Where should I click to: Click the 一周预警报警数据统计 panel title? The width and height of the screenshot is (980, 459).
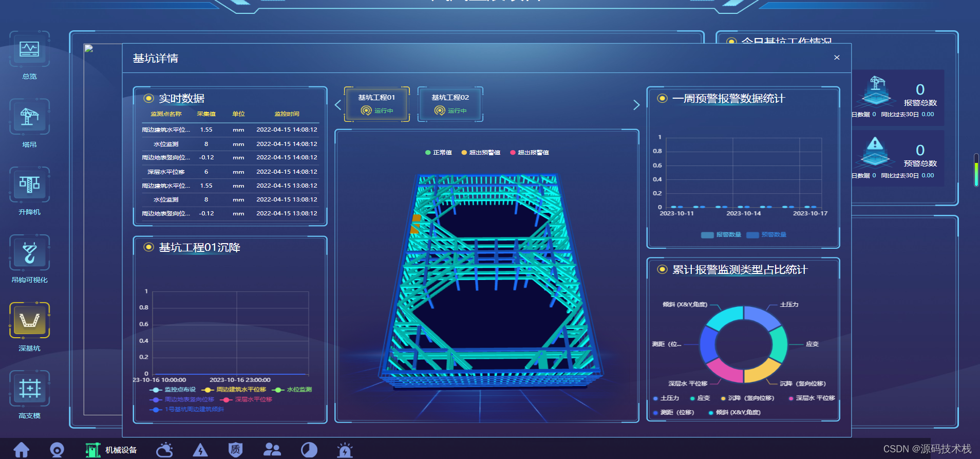point(728,98)
